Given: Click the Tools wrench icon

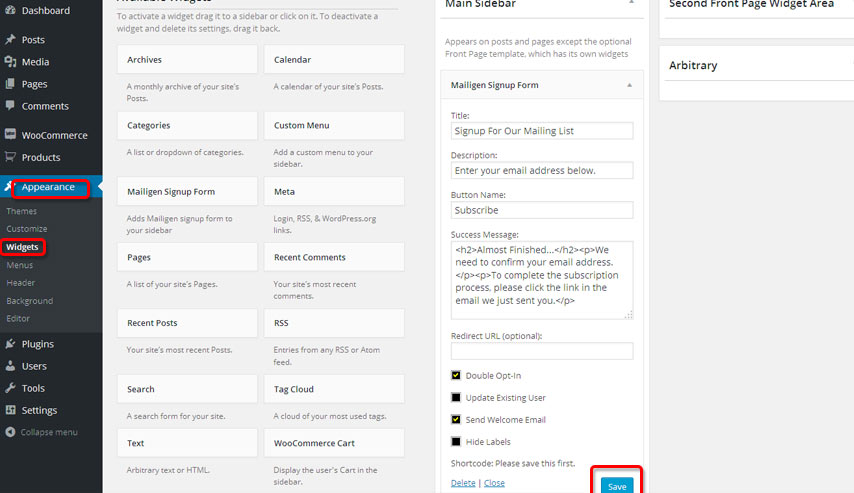Looking at the screenshot, I should (x=10, y=388).
